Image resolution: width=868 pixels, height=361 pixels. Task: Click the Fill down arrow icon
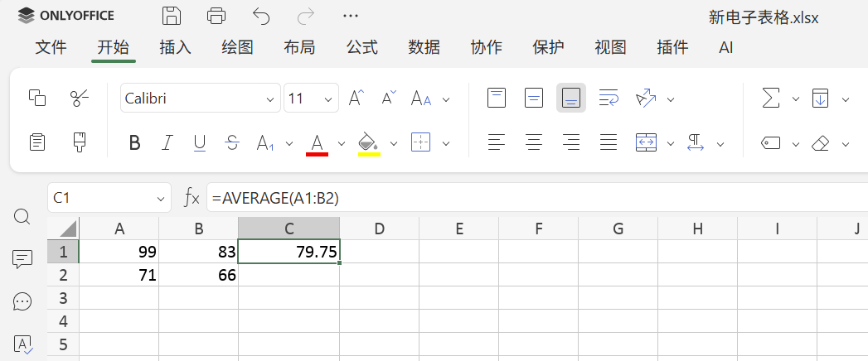(x=821, y=98)
